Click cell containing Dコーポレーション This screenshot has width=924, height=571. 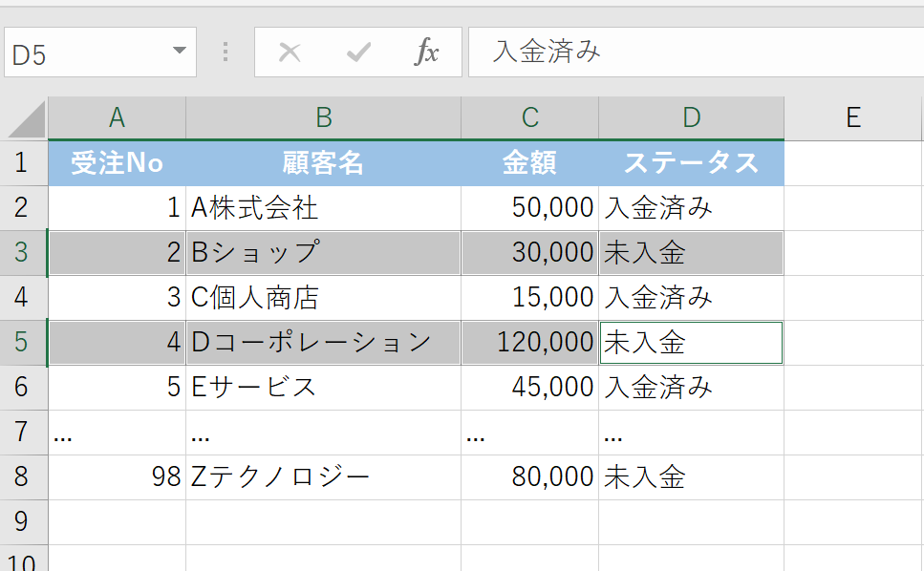click(323, 343)
